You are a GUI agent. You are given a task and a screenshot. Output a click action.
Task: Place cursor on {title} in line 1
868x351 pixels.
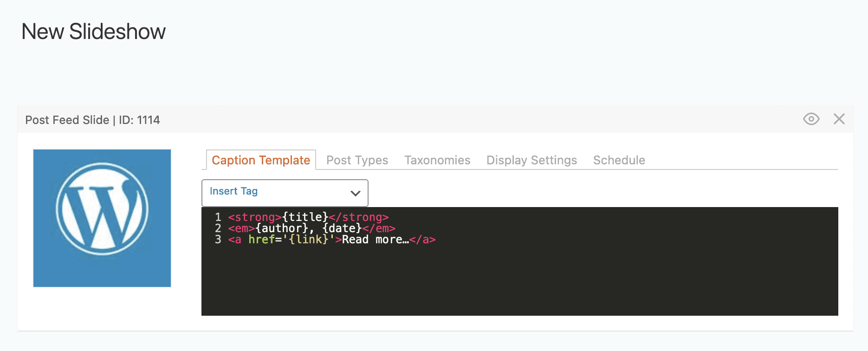(x=305, y=217)
